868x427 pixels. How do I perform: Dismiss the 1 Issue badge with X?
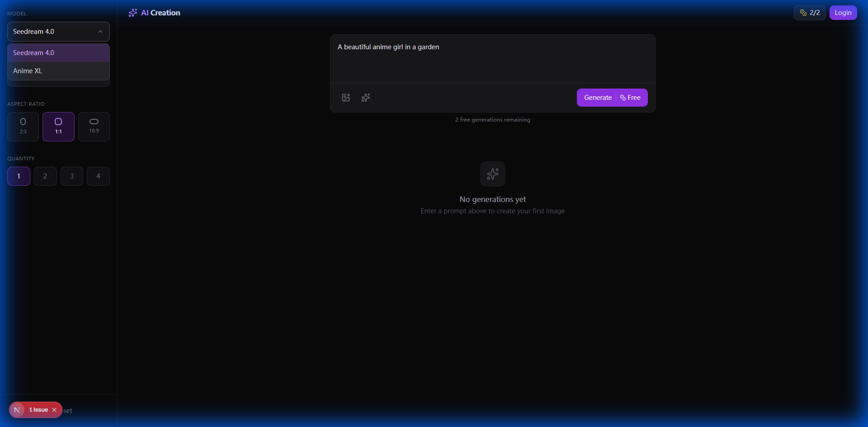click(x=54, y=410)
